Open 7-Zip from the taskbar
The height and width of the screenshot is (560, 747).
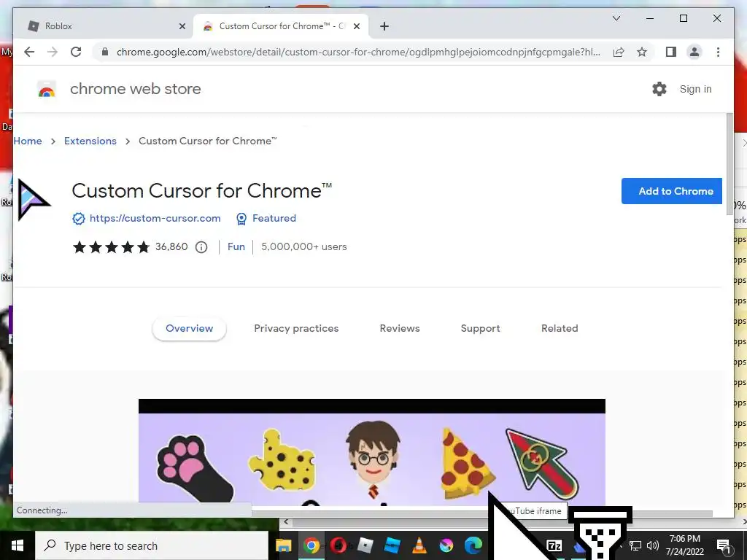click(554, 545)
